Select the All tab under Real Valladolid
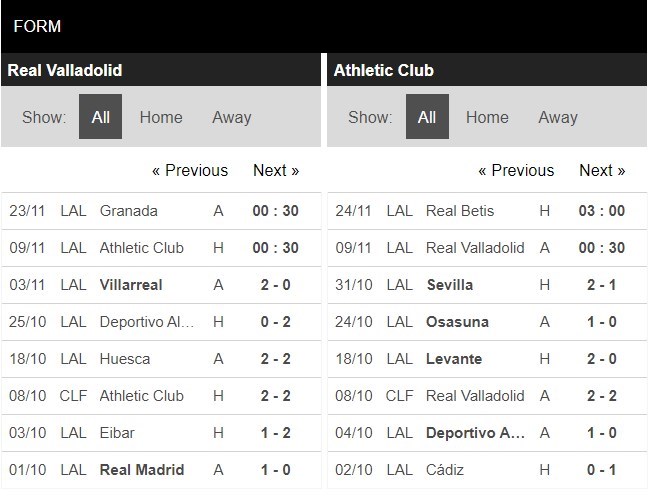Image resolution: width=650 pixels, height=496 pixels. [x=100, y=117]
